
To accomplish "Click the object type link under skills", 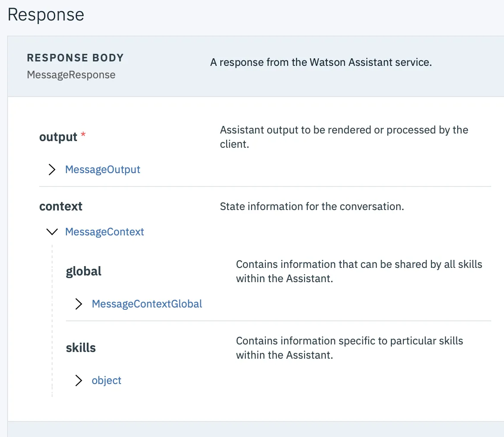I will (106, 380).
